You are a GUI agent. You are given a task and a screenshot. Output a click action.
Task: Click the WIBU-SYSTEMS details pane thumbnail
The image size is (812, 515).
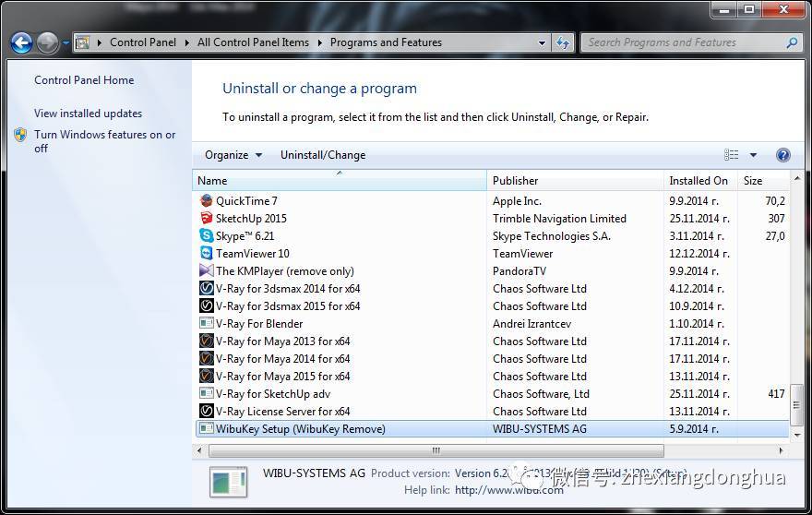pyautogui.click(x=229, y=482)
